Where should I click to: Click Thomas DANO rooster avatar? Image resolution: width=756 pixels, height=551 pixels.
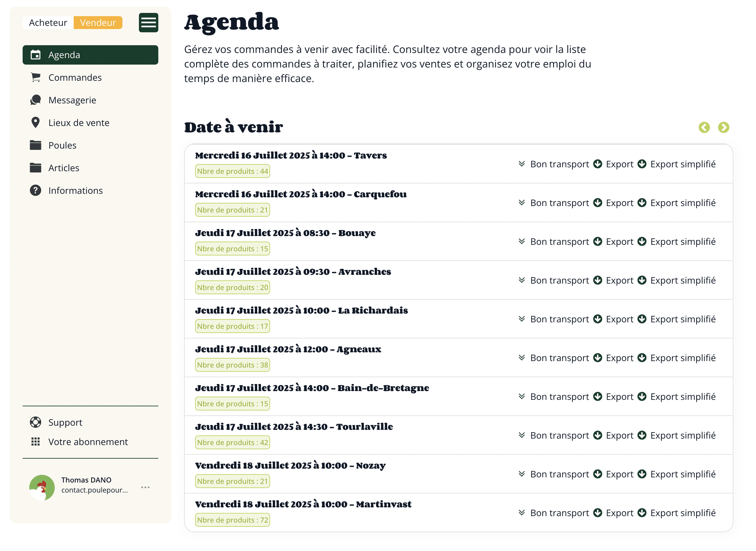tap(42, 488)
